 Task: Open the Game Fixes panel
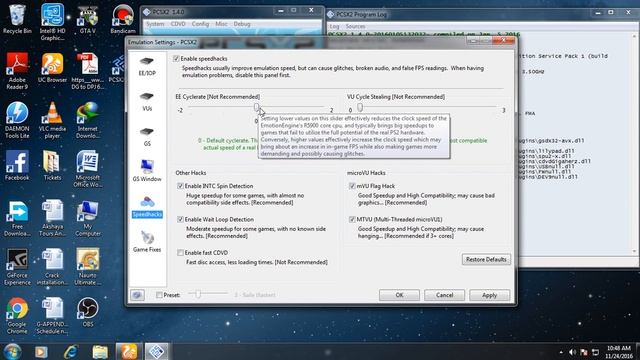[147, 242]
